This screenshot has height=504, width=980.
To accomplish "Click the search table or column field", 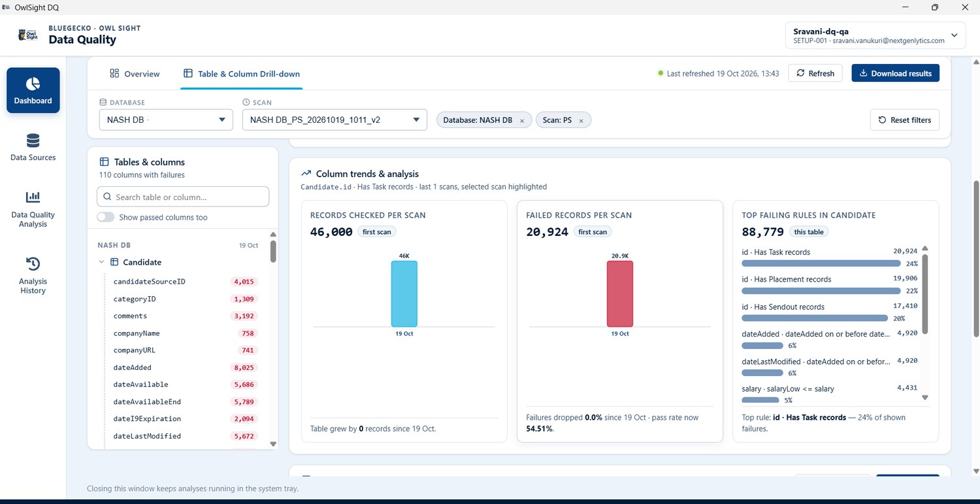I will 183,197.
